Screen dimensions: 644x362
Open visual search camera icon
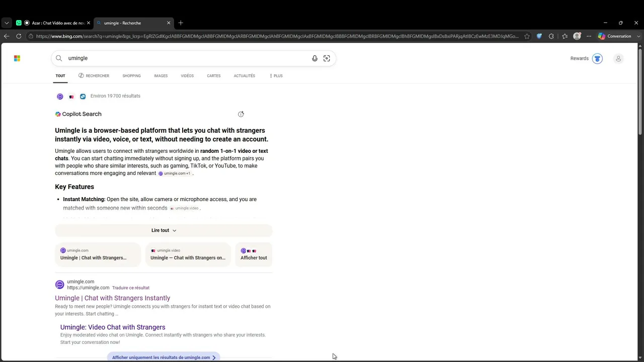click(327, 58)
